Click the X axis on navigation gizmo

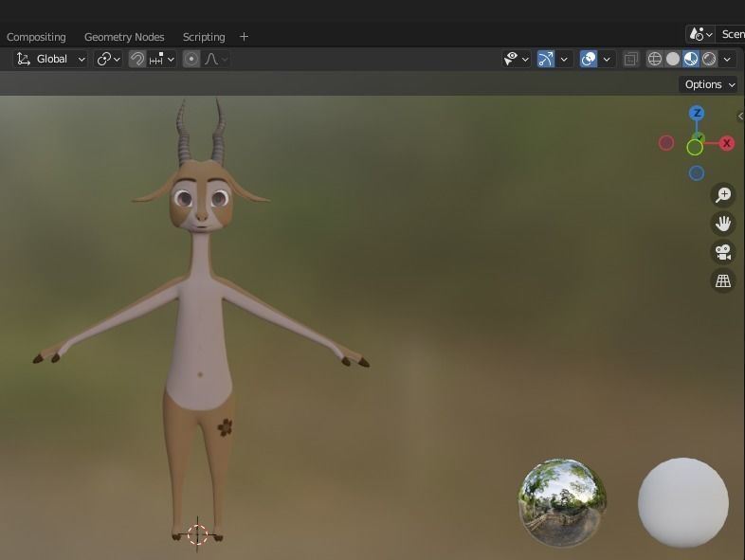(x=726, y=143)
